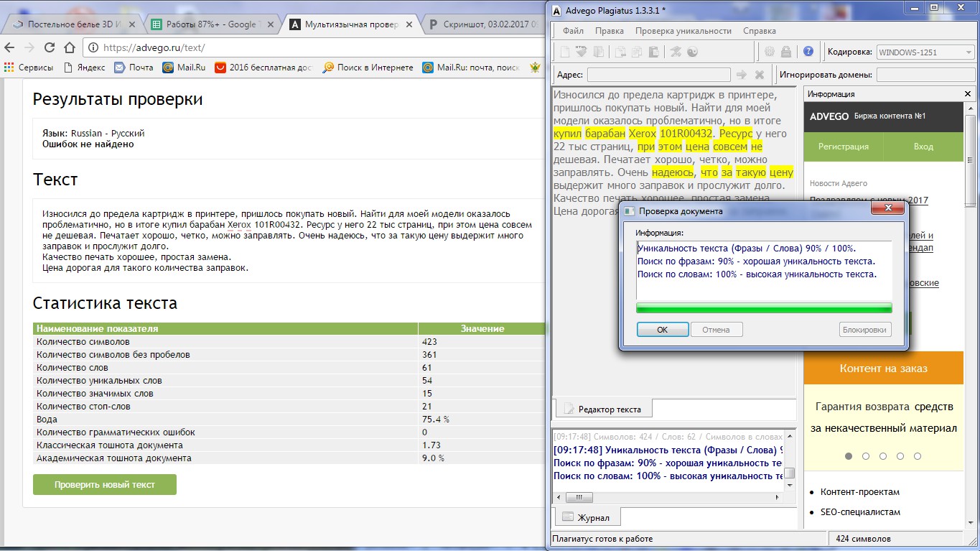
Task: Click the highlighted word барабан in editor
Action: point(605,134)
